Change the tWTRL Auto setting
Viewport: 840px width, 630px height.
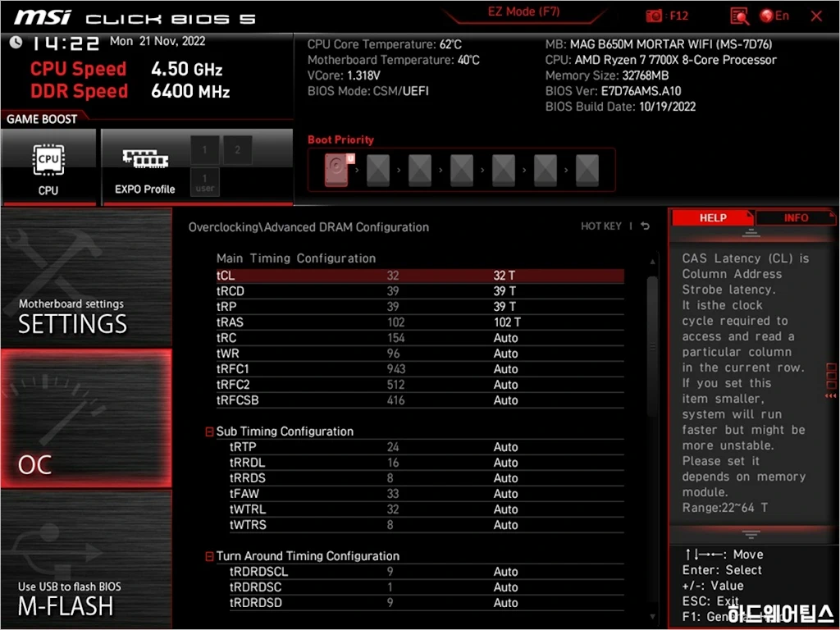coord(505,509)
